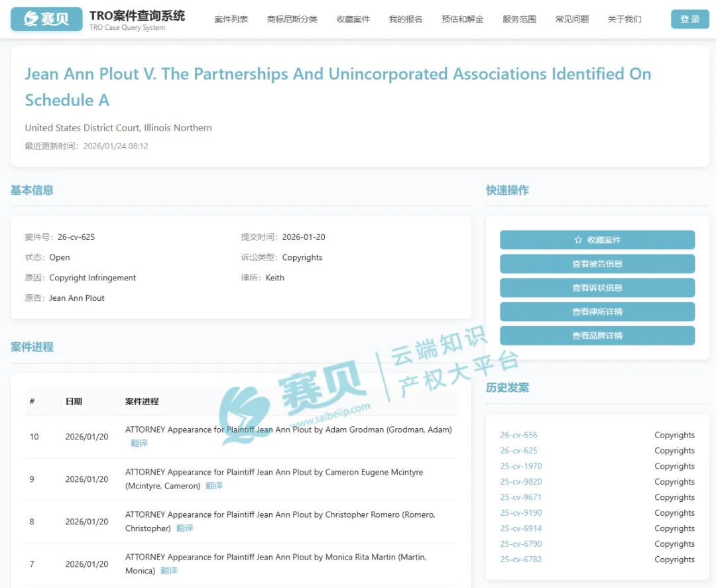Open the 商标尼斯分类 page

coord(292,19)
